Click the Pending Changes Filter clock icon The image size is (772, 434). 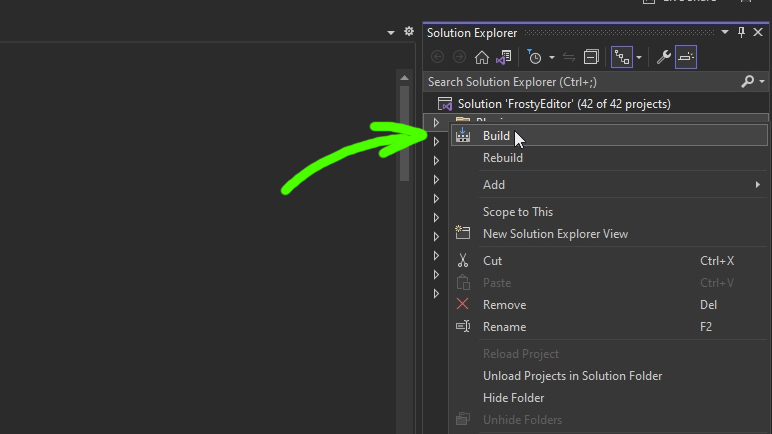coord(535,58)
